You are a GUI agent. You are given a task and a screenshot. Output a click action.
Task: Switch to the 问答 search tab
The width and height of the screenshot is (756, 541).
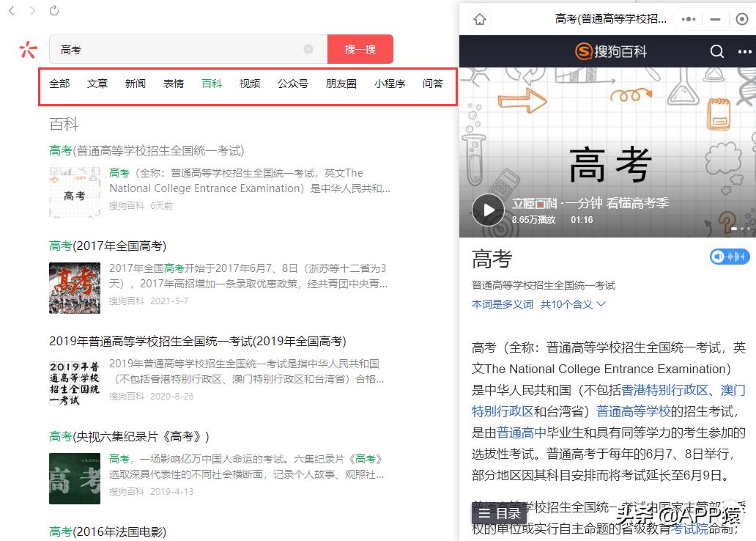pos(433,84)
